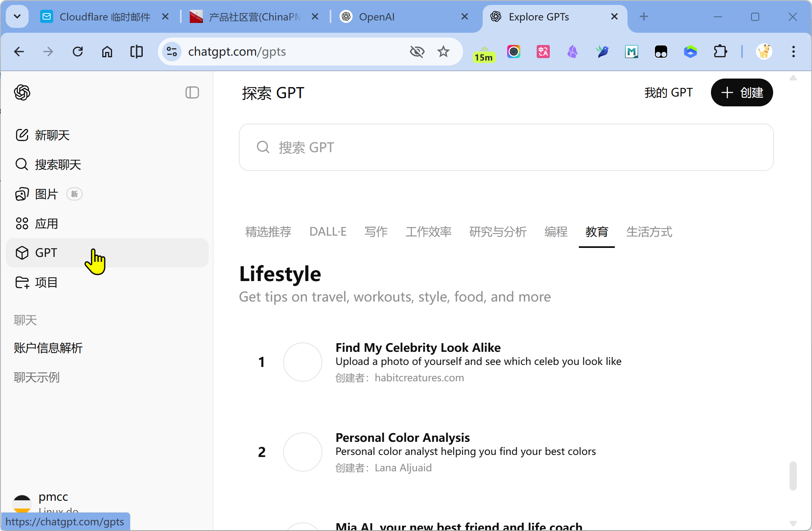Image resolution: width=812 pixels, height=531 pixels.
Task: Click the ChatGPT logo in sidebar
Action: (22, 92)
